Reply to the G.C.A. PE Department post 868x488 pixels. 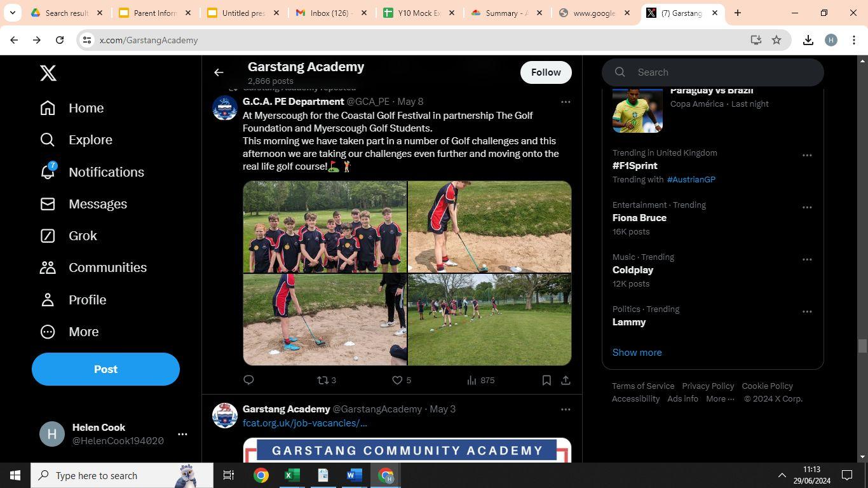[x=248, y=380]
